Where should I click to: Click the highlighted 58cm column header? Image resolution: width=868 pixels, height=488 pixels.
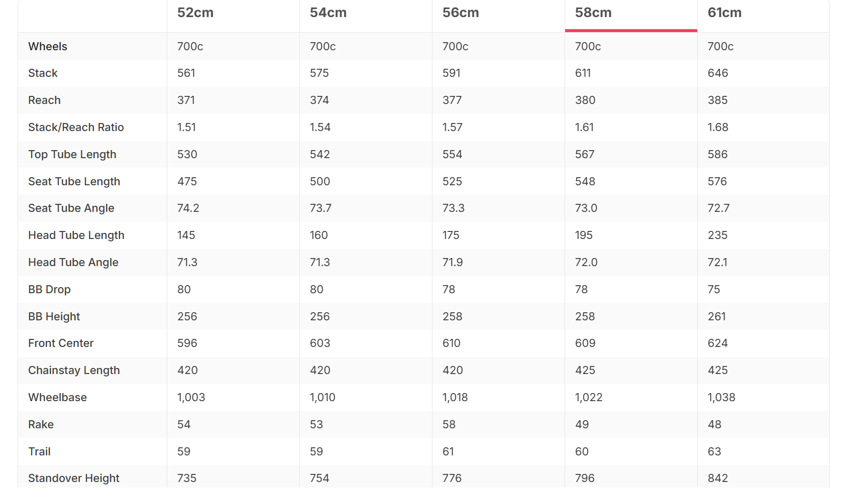(x=593, y=13)
